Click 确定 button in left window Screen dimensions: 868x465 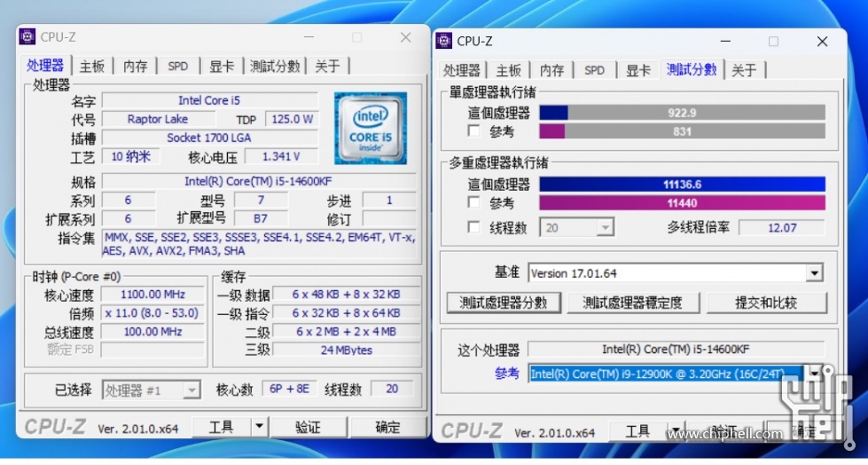(388, 428)
